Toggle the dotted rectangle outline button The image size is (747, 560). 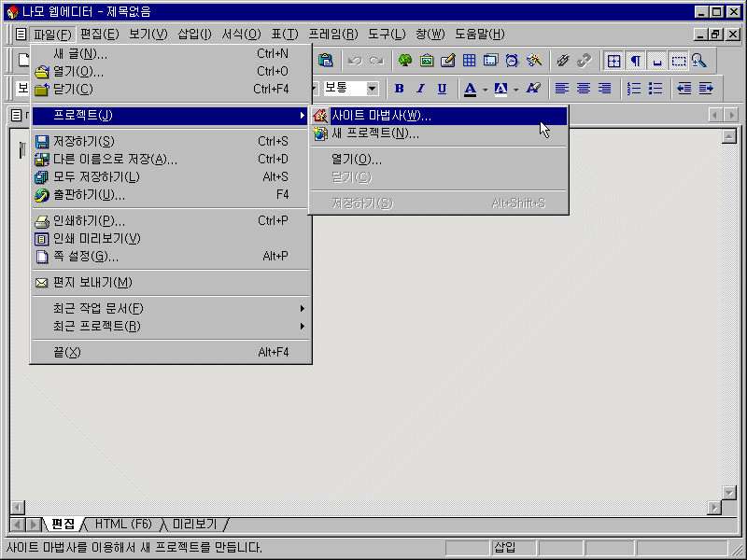coord(679,61)
